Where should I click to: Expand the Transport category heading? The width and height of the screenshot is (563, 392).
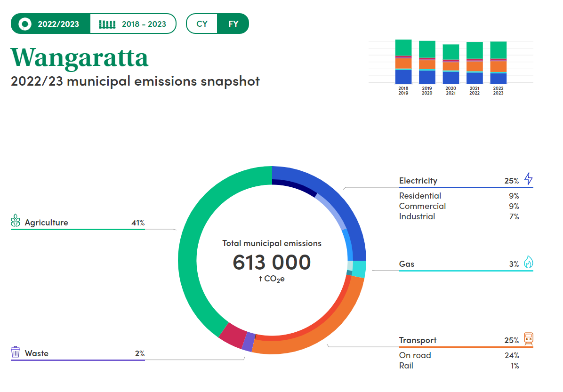(x=418, y=340)
